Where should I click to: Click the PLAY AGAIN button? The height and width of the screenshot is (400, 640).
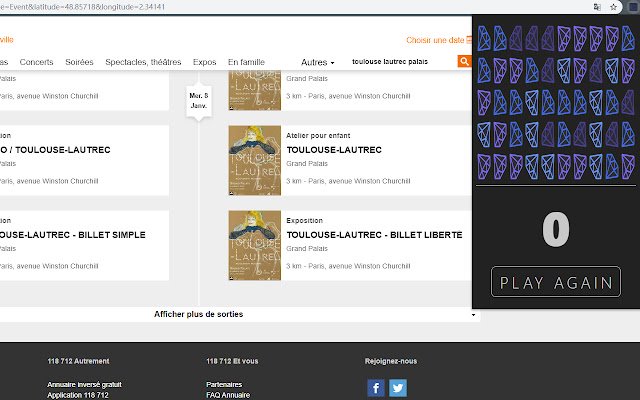(556, 282)
